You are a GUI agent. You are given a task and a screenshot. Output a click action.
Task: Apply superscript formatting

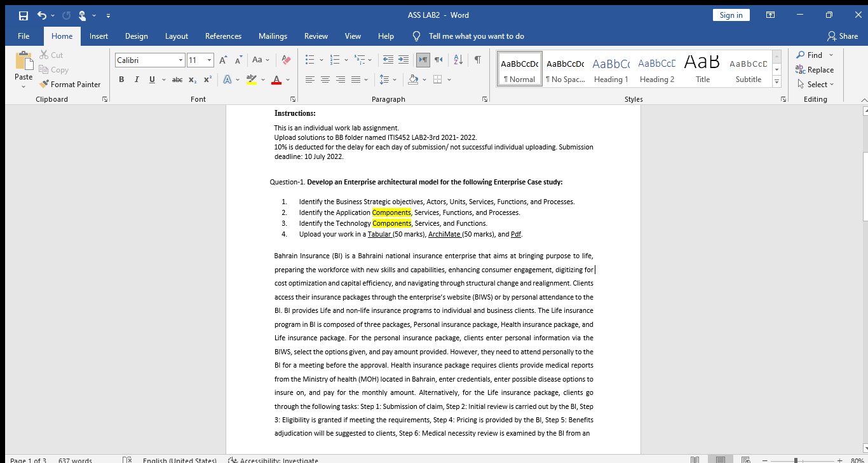coord(207,79)
